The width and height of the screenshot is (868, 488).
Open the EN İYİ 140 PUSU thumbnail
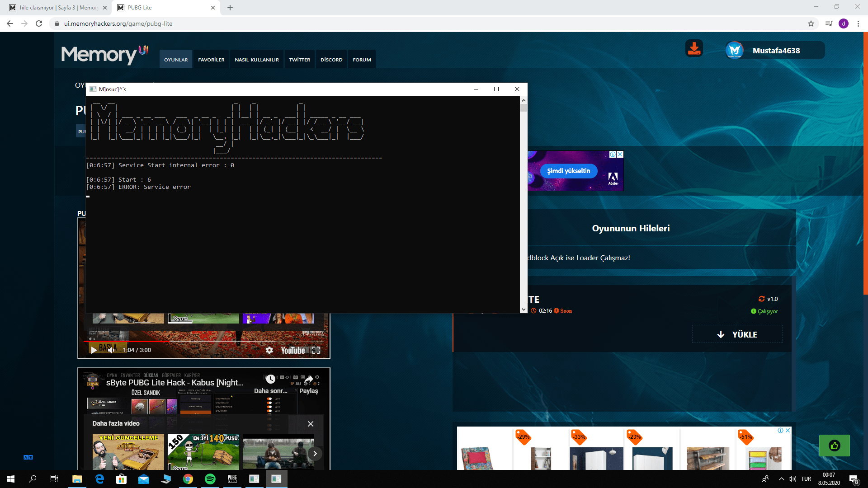203,452
